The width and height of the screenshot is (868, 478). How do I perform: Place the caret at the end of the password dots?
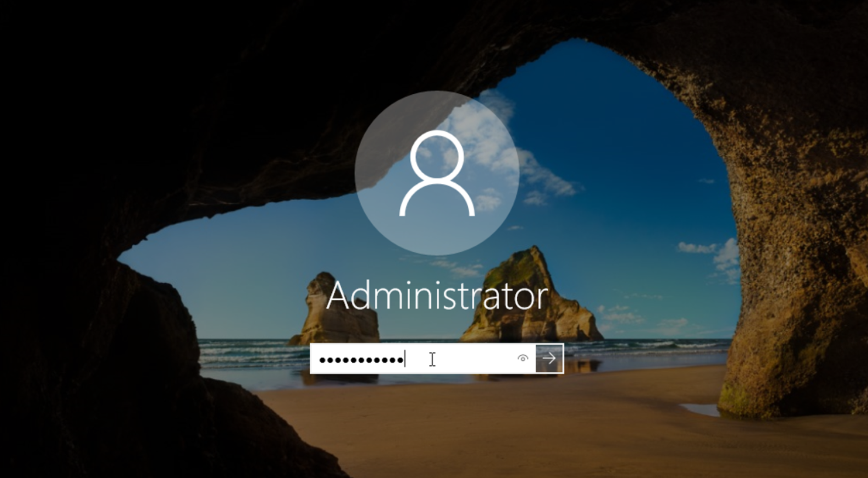tap(405, 358)
